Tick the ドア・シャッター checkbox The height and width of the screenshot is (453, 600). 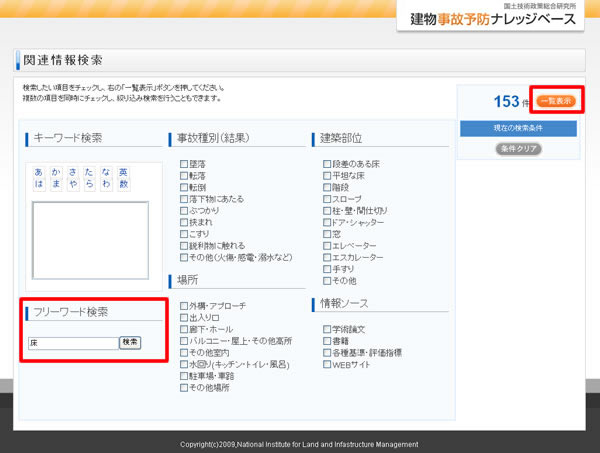pos(327,222)
